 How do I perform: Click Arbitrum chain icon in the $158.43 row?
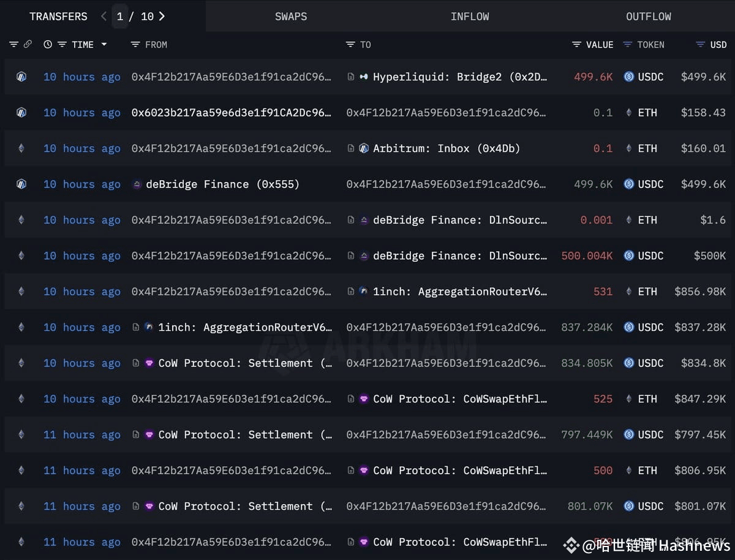21,113
